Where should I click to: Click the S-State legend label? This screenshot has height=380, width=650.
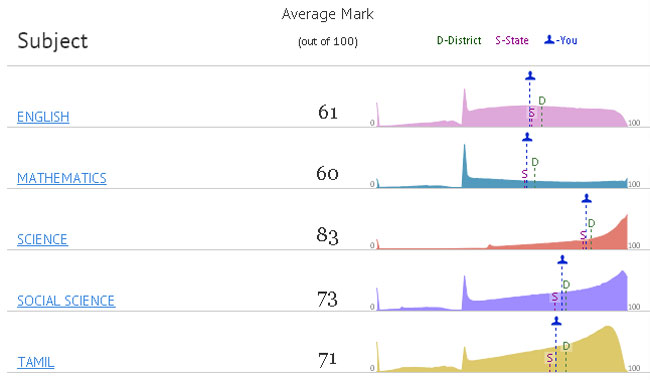(x=512, y=40)
